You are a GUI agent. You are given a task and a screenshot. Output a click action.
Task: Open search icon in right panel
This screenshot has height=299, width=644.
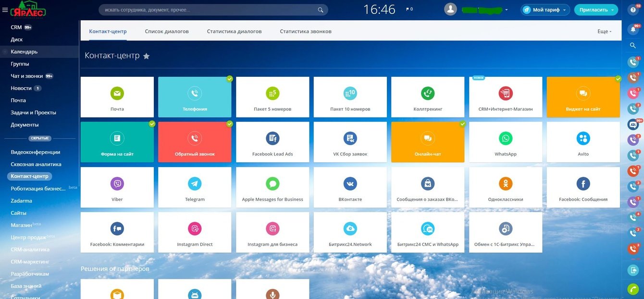(633, 46)
